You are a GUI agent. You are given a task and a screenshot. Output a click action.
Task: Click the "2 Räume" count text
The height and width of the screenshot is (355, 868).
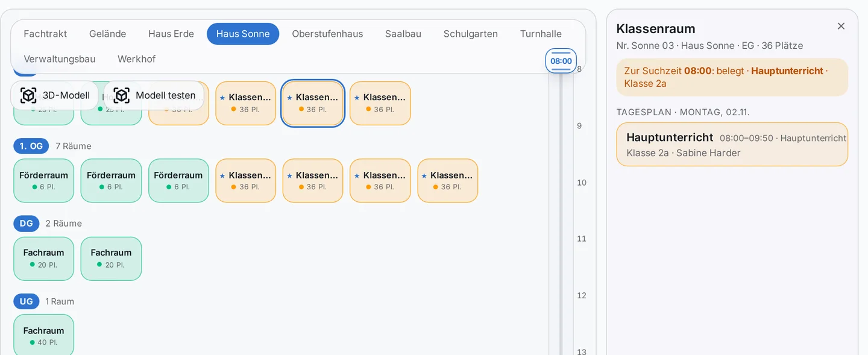[x=64, y=223]
